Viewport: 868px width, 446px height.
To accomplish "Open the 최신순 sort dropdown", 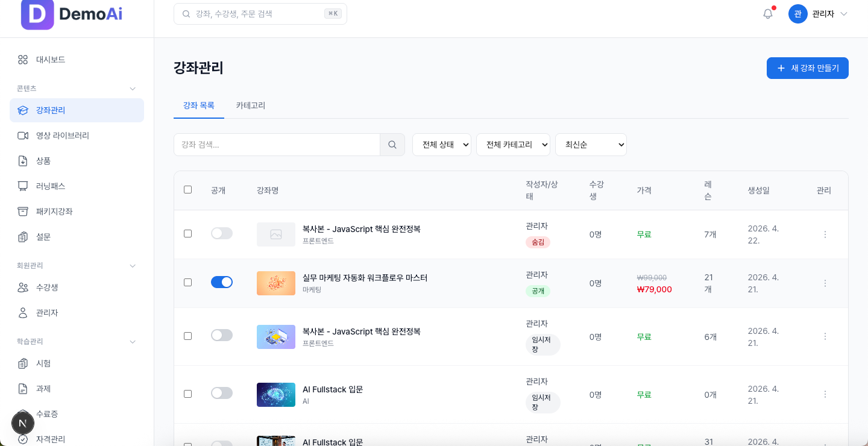I will point(591,145).
